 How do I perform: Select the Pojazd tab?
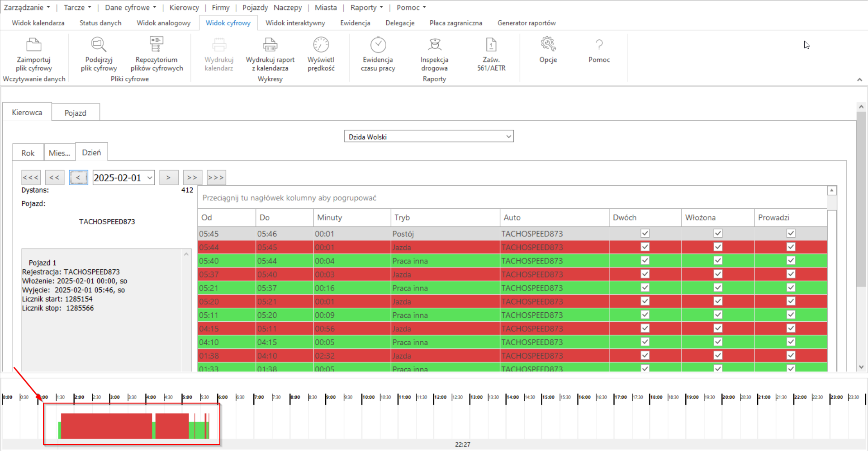pyautogui.click(x=75, y=113)
